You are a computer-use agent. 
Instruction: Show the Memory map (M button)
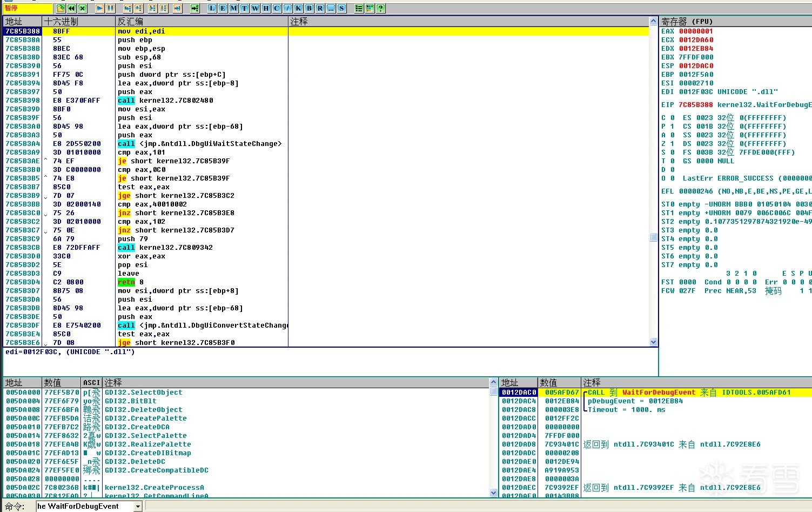(x=234, y=8)
